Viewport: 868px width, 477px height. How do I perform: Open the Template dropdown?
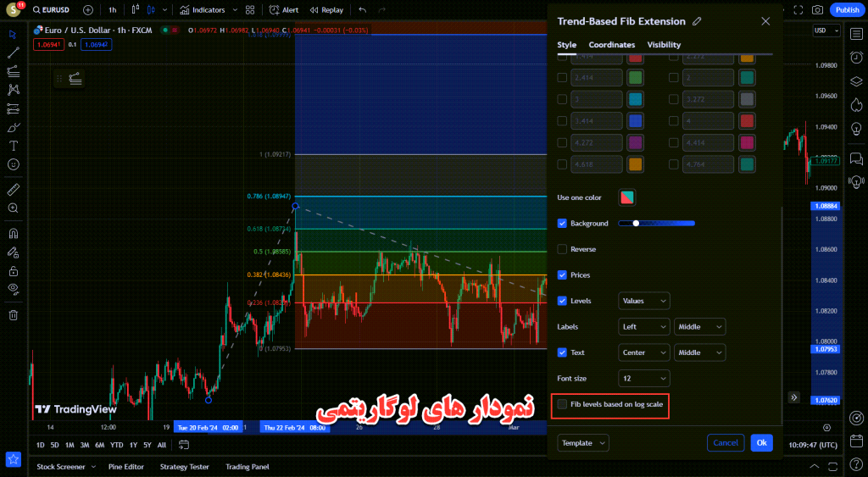tap(583, 443)
